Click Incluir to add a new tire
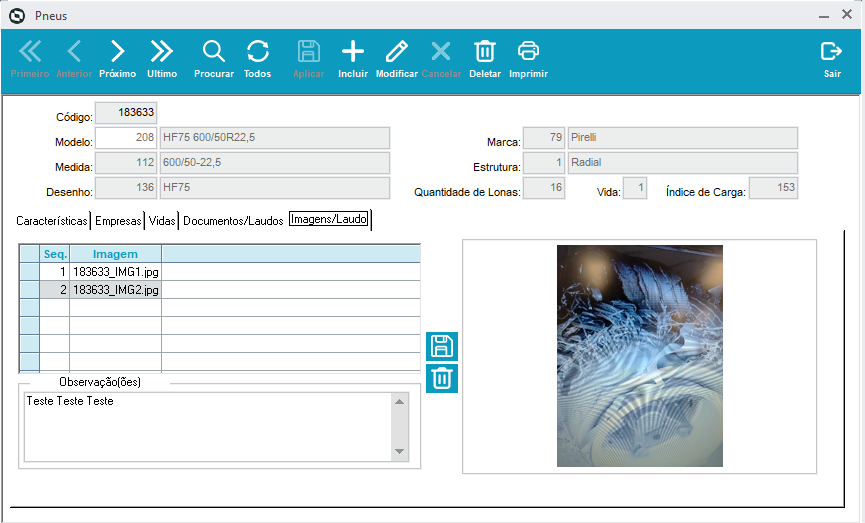 353,58
